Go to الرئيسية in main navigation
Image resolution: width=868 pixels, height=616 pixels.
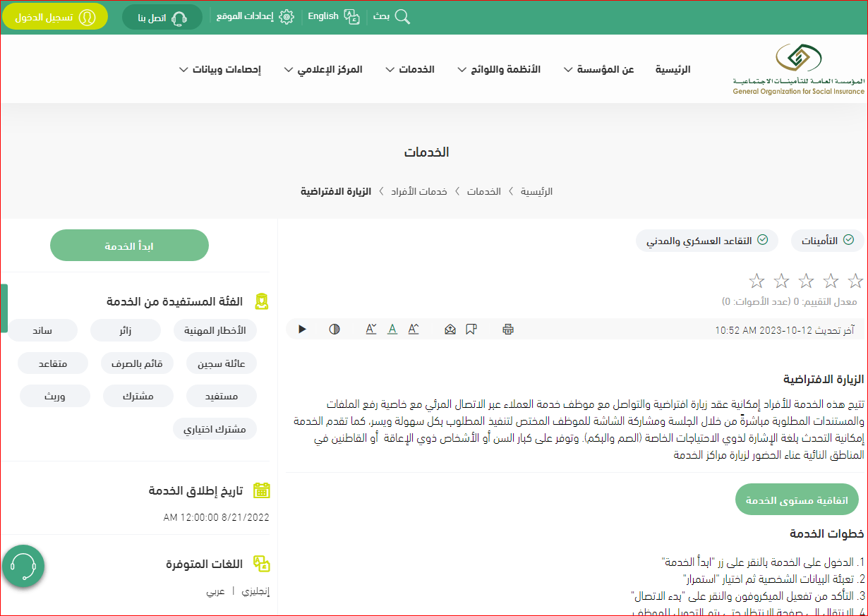tap(673, 69)
